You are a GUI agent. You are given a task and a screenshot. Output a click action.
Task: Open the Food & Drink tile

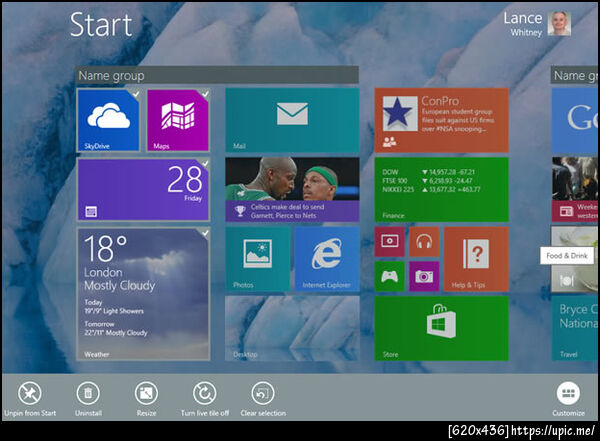tap(575, 259)
